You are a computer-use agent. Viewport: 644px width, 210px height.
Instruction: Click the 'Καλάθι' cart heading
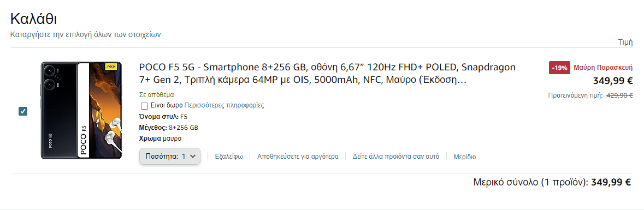point(33,19)
